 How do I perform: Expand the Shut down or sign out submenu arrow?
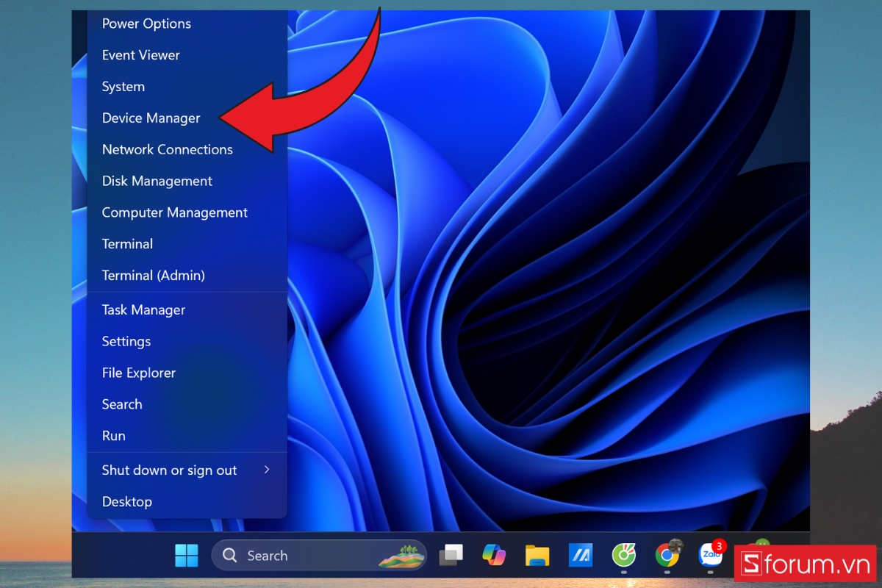pyautogui.click(x=267, y=470)
